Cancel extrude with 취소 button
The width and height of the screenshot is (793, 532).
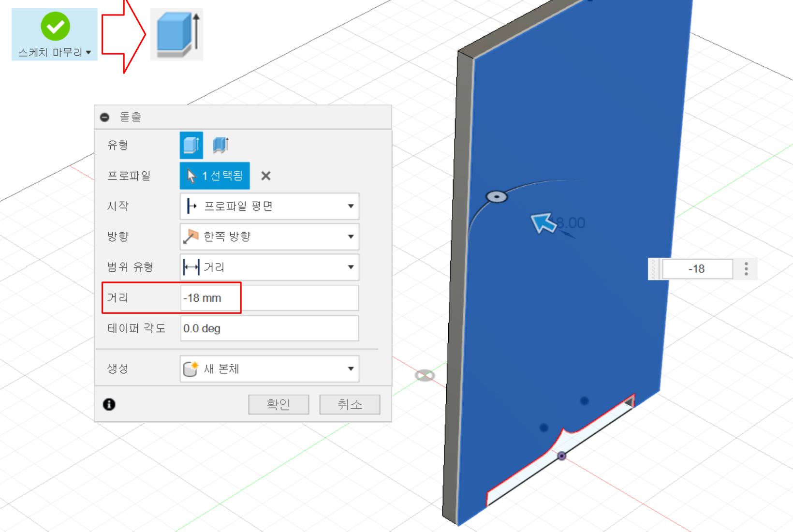click(350, 404)
